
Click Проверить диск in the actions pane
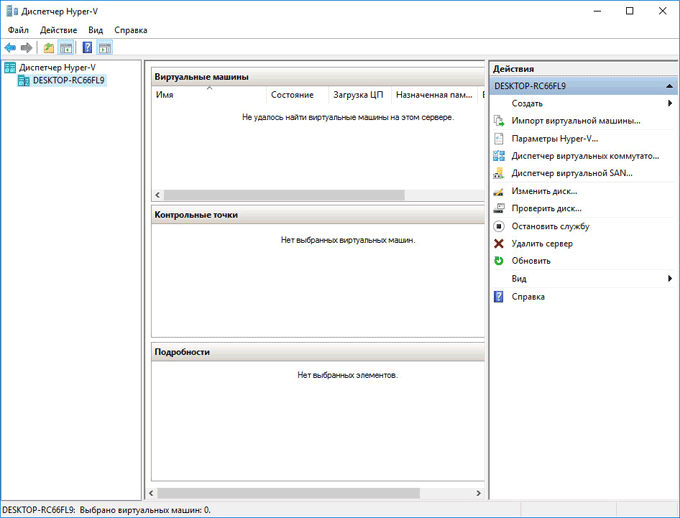(546, 208)
